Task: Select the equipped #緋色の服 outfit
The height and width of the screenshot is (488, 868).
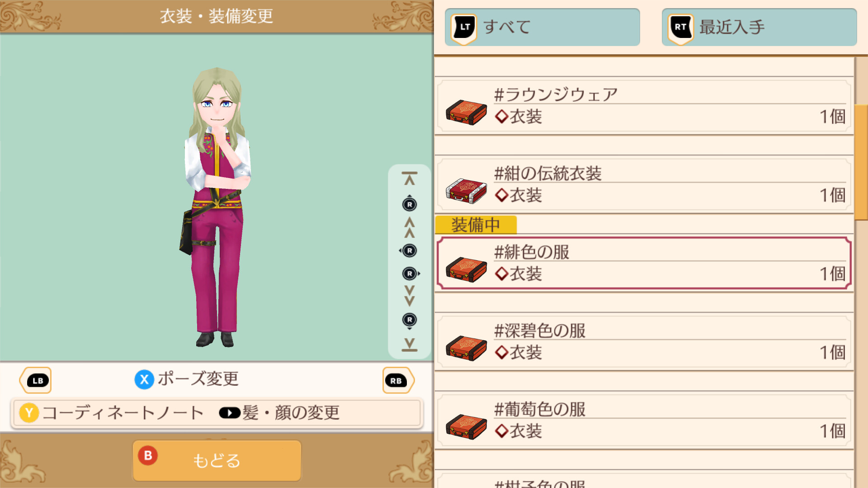Action: click(644, 263)
